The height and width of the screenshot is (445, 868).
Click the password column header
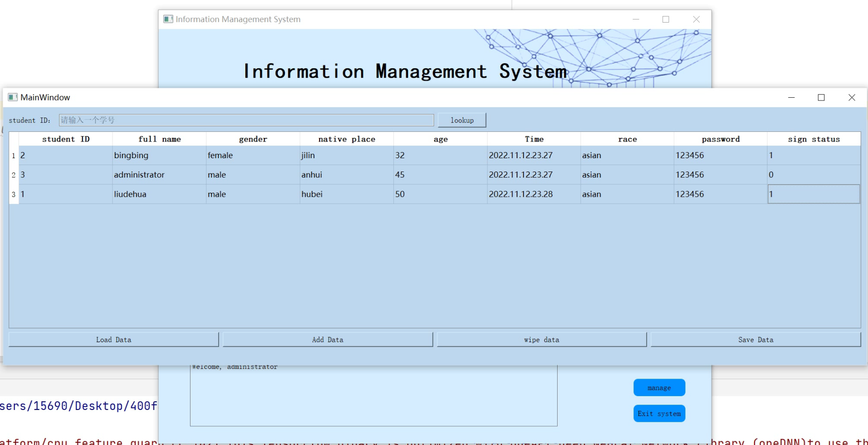click(x=720, y=139)
